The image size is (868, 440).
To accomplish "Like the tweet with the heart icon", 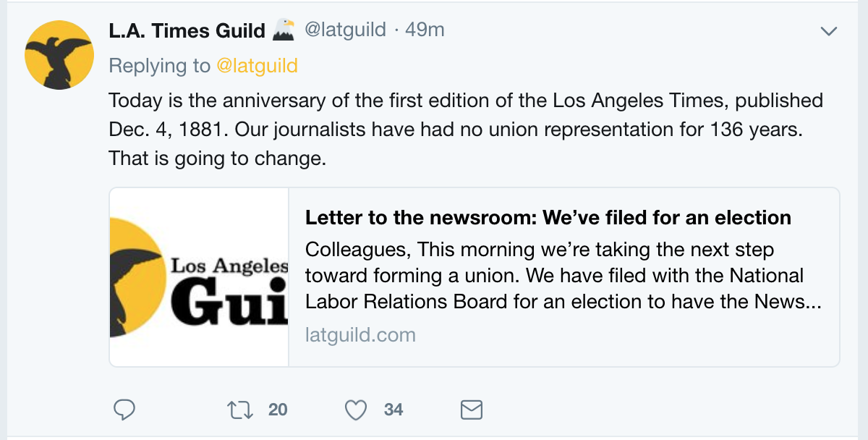I will [x=355, y=410].
